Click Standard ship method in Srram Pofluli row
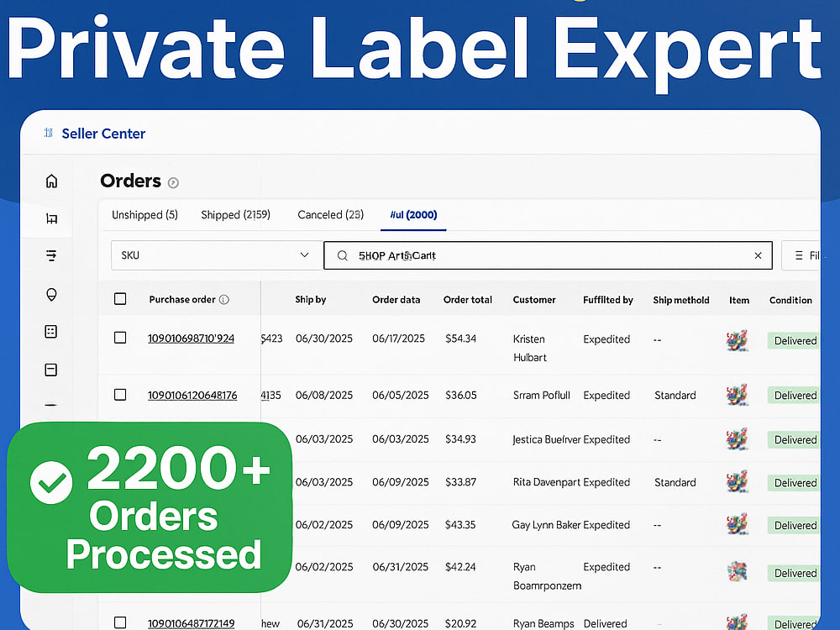Viewport: 840px width, 630px height. (x=675, y=396)
